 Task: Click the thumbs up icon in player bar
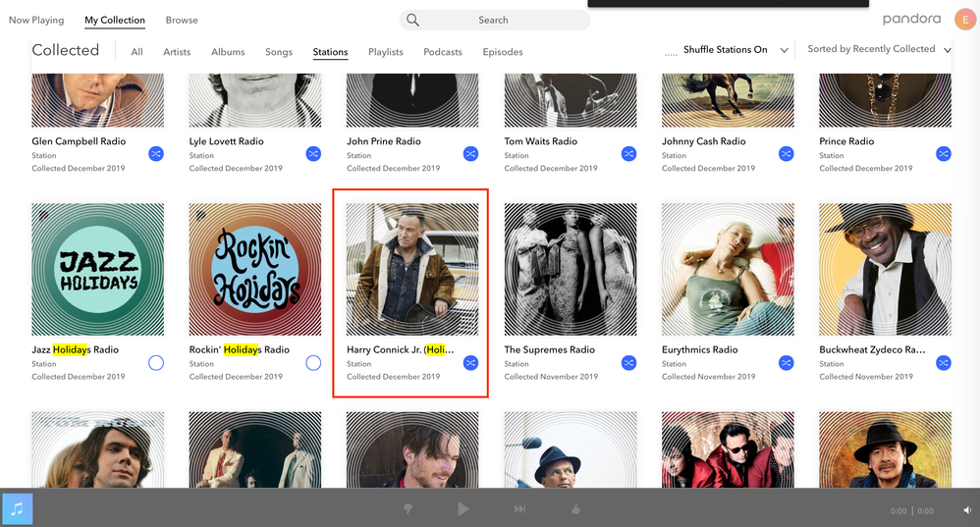point(576,509)
